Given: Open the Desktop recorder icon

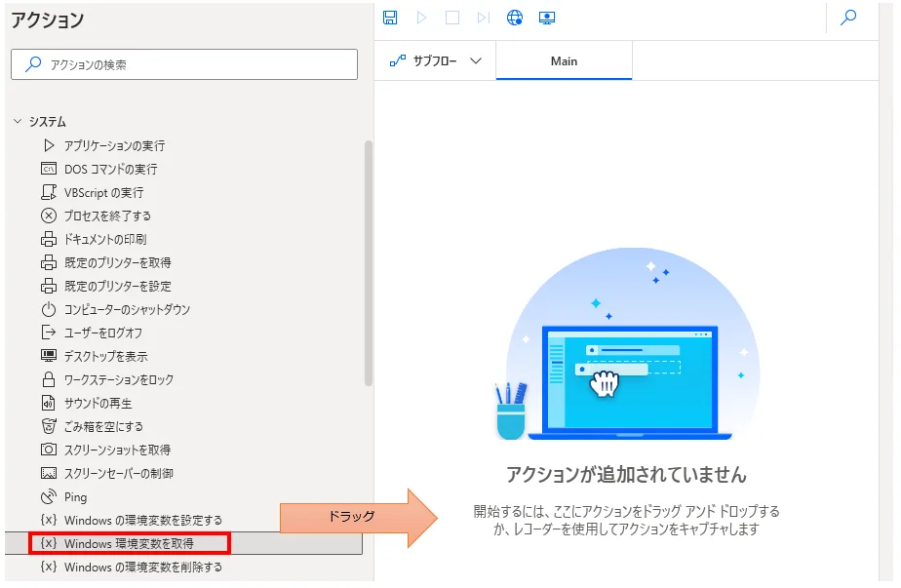Looking at the screenshot, I should click(546, 18).
